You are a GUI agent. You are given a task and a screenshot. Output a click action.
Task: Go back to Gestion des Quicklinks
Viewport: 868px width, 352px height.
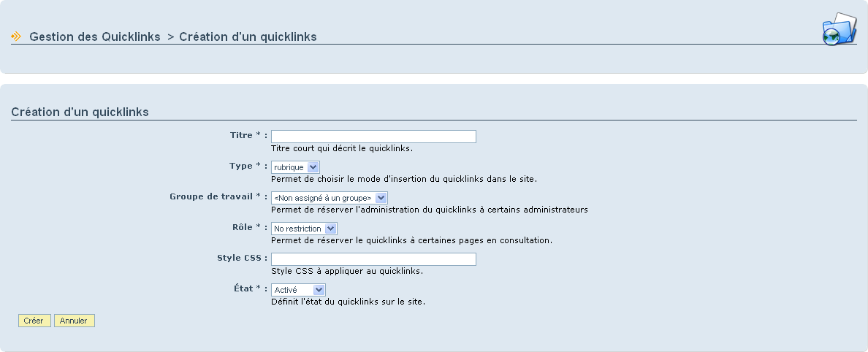(x=95, y=37)
